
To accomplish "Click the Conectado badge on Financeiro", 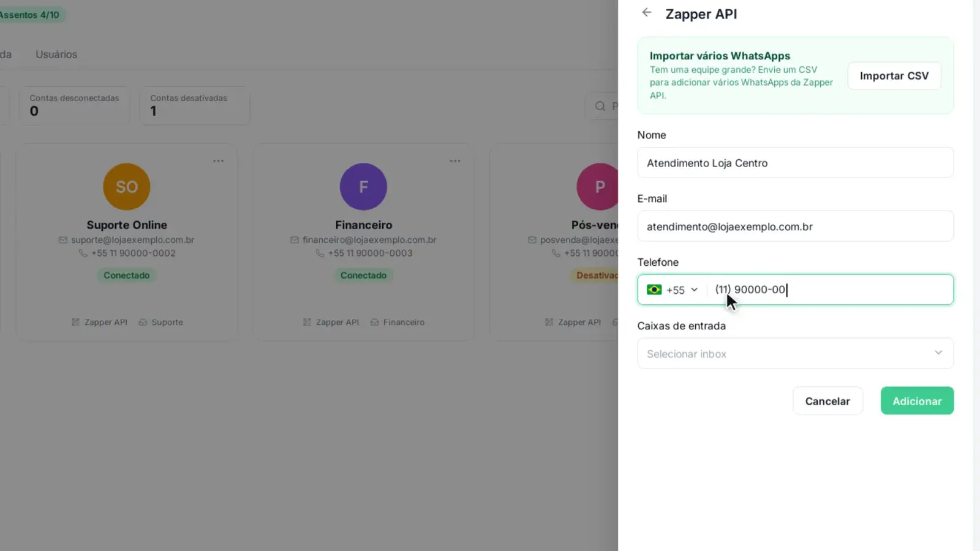I will (363, 275).
